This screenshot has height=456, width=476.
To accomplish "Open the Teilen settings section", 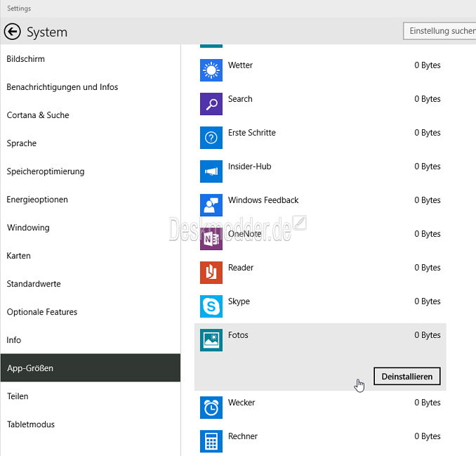I will (90, 396).
